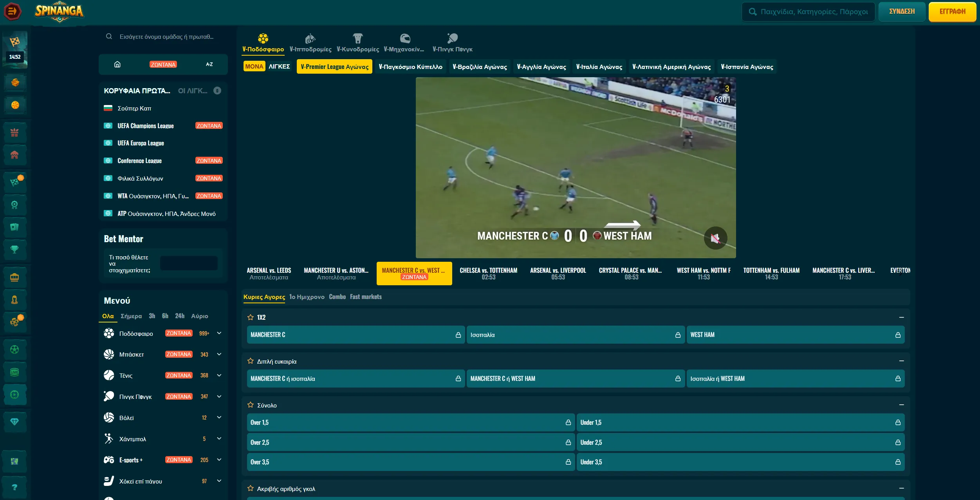Select the V-Κυνοδρομίες greyhound icon

(x=358, y=38)
